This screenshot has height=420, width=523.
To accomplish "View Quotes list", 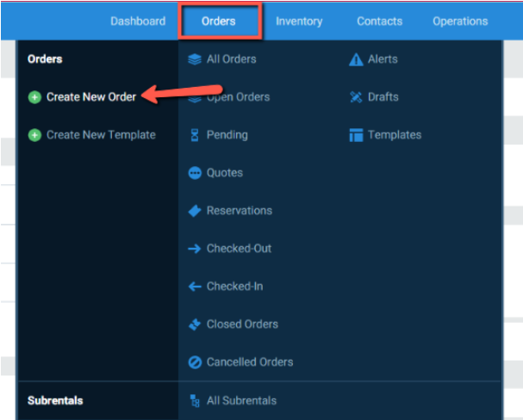I will pyautogui.click(x=225, y=173).
